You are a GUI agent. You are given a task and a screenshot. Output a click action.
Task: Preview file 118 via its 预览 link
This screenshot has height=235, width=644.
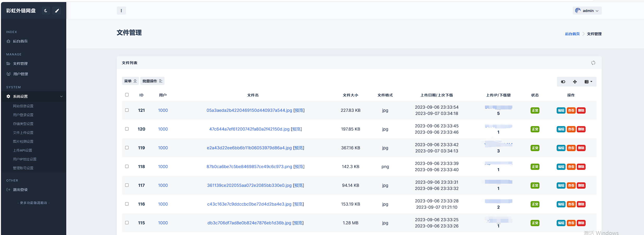pyautogui.click(x=299, y=166)
